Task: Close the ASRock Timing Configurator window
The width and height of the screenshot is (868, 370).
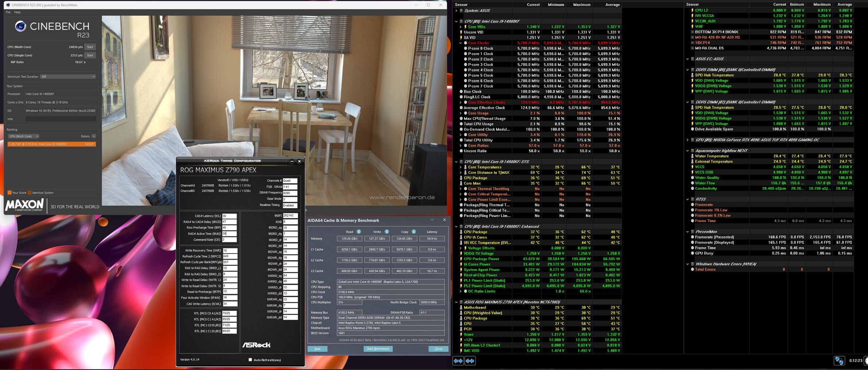Action: 299,161
